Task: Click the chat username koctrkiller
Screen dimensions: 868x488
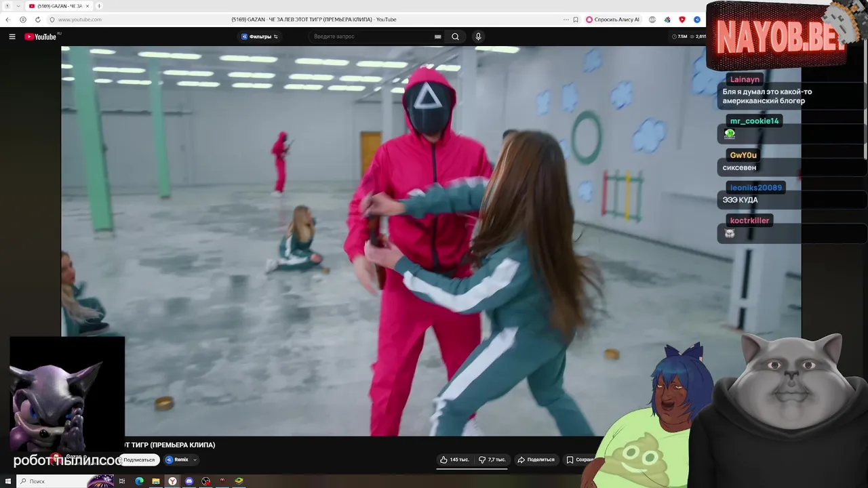Action: pos(749,220)
